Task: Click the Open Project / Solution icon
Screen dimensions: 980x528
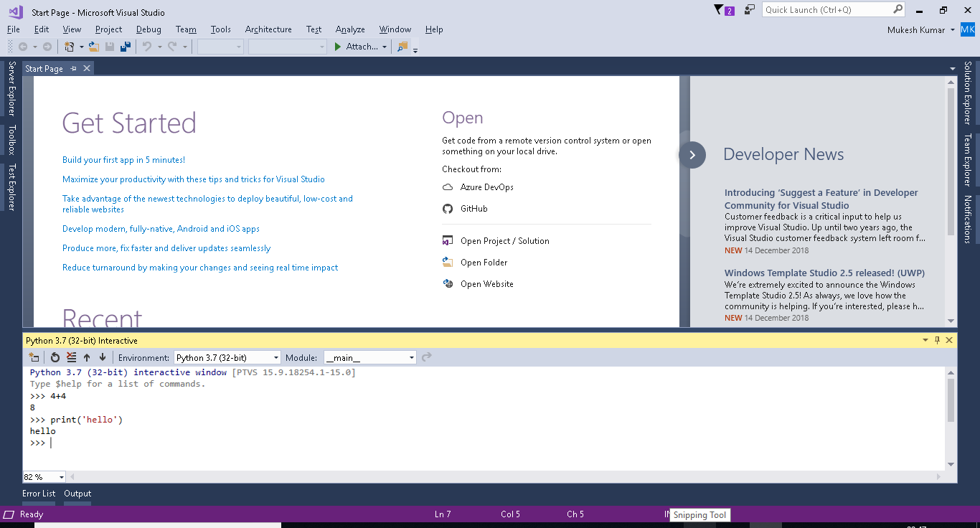Action: click(448, 241)
